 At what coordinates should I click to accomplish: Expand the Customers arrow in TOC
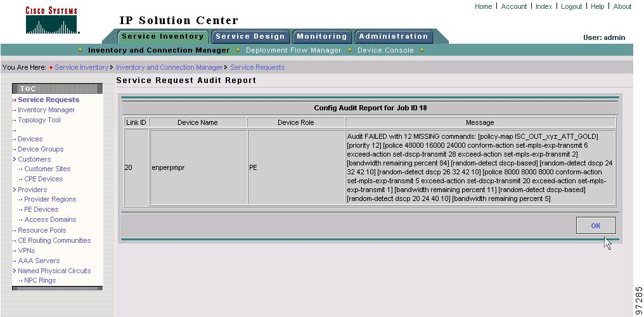tap(15, 159)
